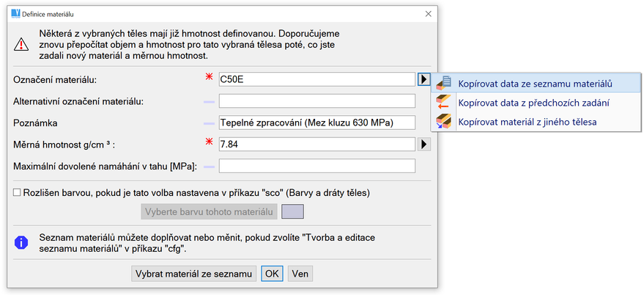Click the material color swatch

(292, 212)
